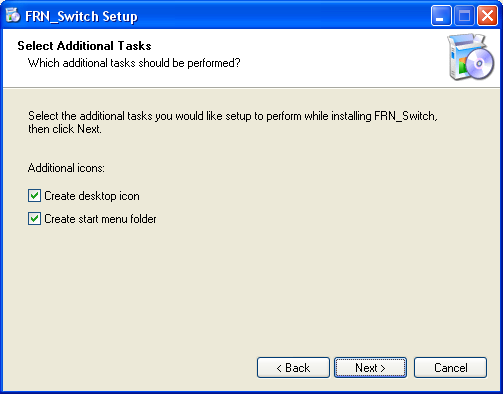Close the setup wizard with red X
The width and height of the screenshot is (503, 394).
(x=487, y=15)
